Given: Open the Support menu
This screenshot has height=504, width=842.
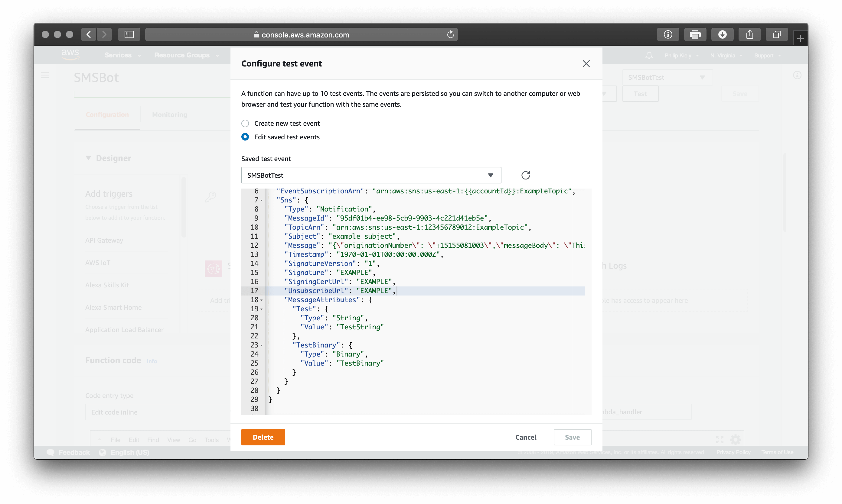Looking at the screenshot, I should (768, 55).
